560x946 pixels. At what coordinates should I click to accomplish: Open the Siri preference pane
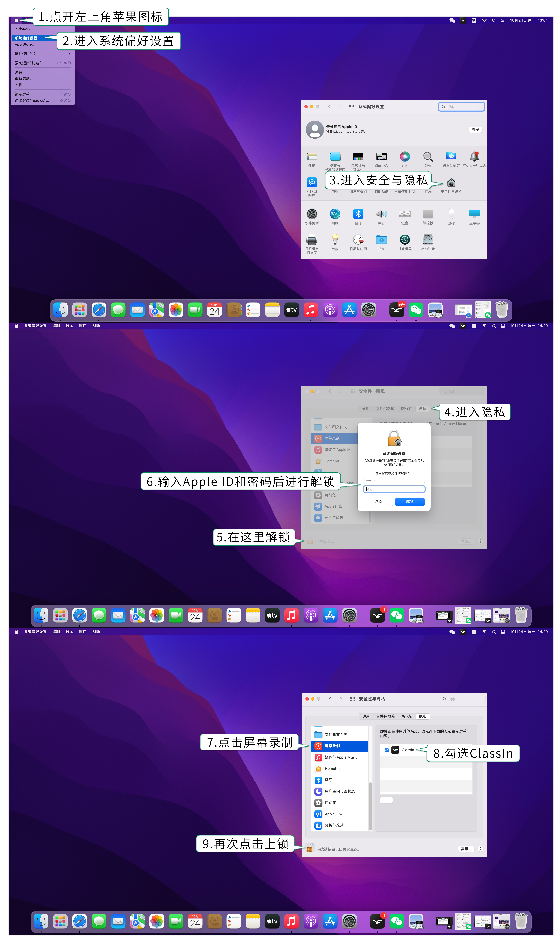(405, 160)
